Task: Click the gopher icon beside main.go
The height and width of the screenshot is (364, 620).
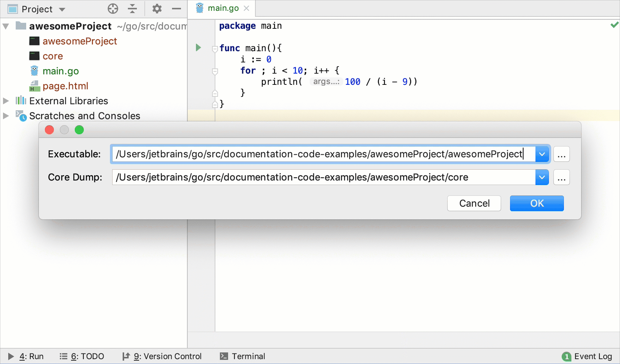Action: tap(34, 71)
